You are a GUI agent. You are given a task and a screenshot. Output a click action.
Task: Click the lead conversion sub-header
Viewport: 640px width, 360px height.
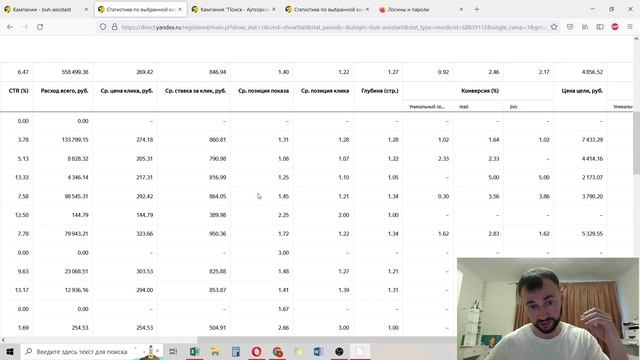pos(464,107)
